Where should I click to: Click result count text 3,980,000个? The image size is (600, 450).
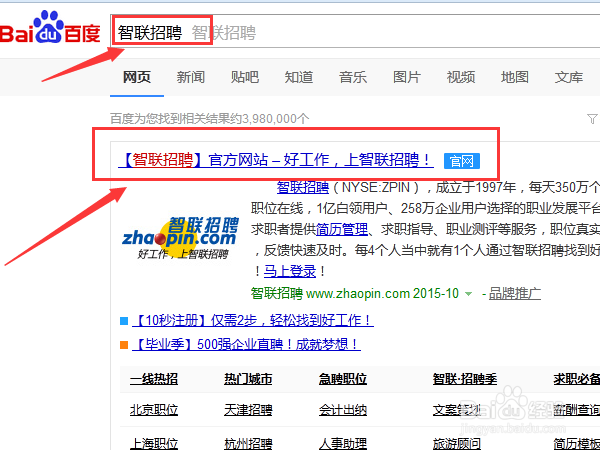pos(276,119)
